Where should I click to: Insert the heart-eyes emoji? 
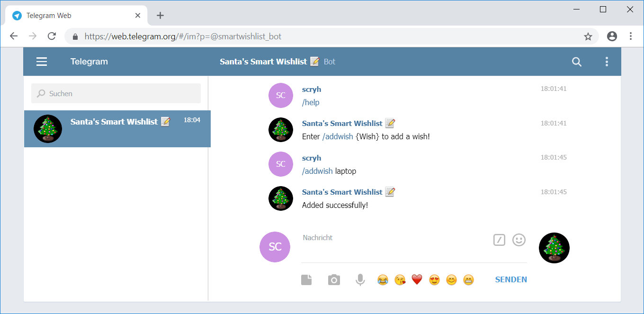434,279
